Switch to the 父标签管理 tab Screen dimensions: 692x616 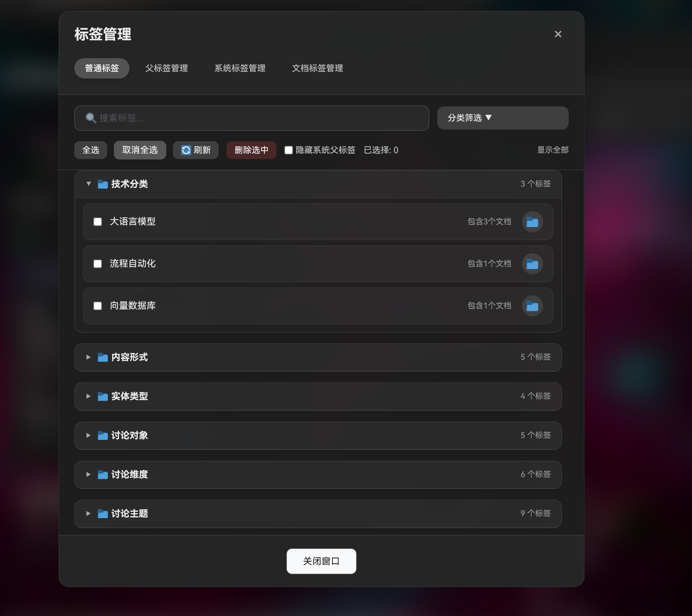pyautogui.click(x=166, y=68)
